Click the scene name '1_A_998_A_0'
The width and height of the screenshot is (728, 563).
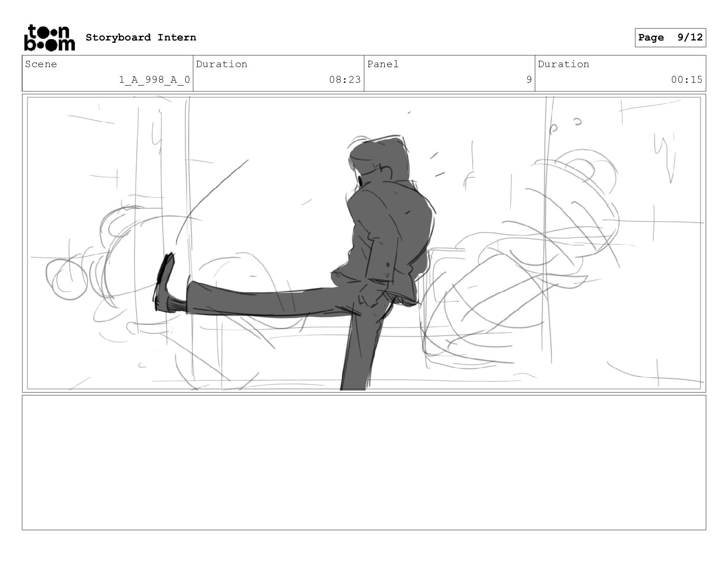pyautogui.click(x=154, y=80)
